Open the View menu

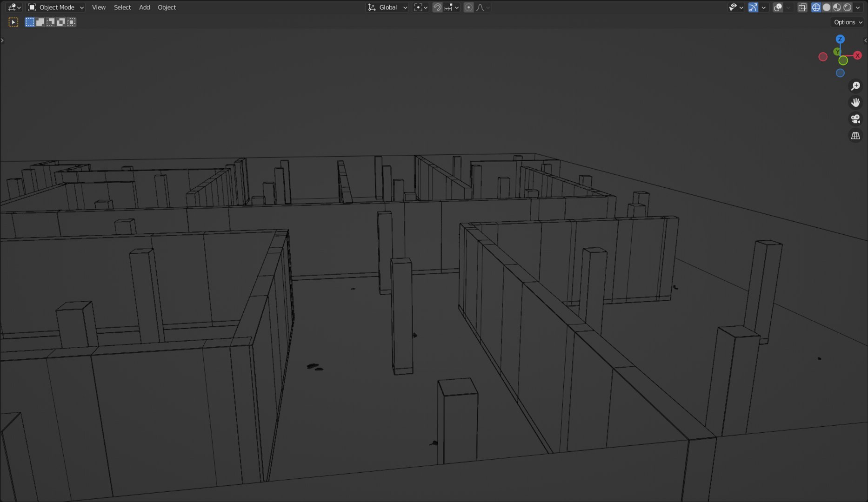(99, 7)
